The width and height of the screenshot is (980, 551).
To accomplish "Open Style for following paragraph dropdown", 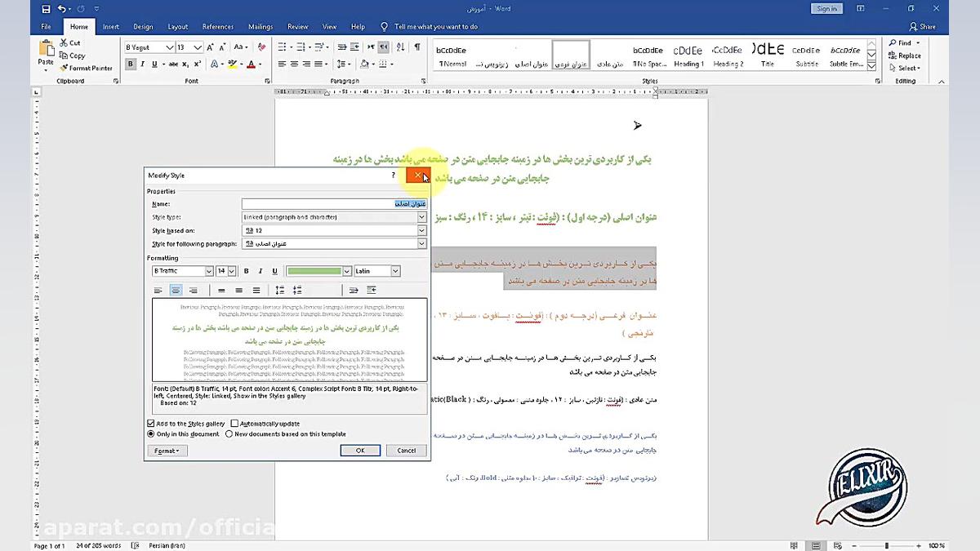I will click(x=421, y=244).
